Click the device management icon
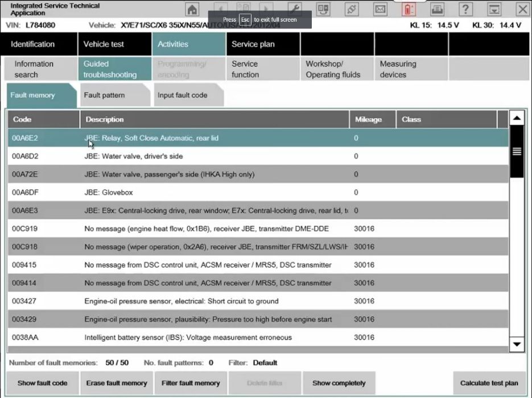Viewport: 532px width, 398px height. [x=323, y=9]
